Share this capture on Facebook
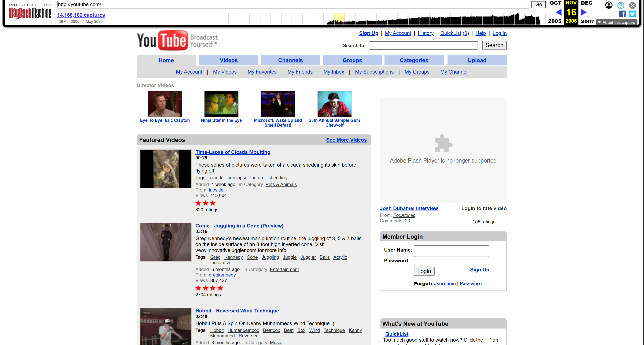Image resolution: width=644 pixels, height=345 pixels. 622,14
